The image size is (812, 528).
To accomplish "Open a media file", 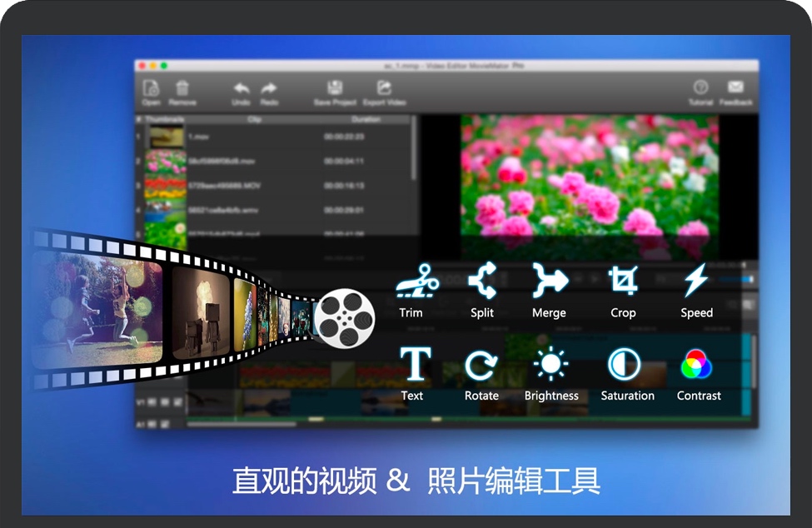I will pyautogui.click(x=152, y=90).
